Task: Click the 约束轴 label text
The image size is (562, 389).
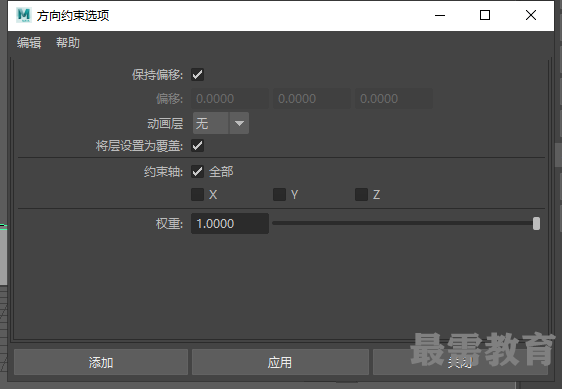Action: [x=163, y=172]
